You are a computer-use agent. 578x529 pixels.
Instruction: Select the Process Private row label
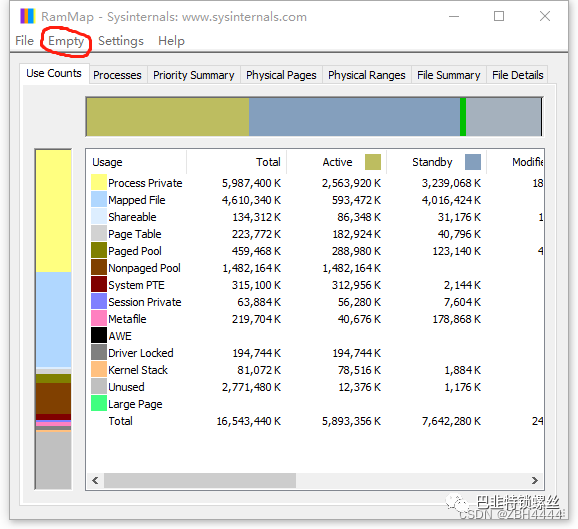pyautogui.click(x=145, y=183)
